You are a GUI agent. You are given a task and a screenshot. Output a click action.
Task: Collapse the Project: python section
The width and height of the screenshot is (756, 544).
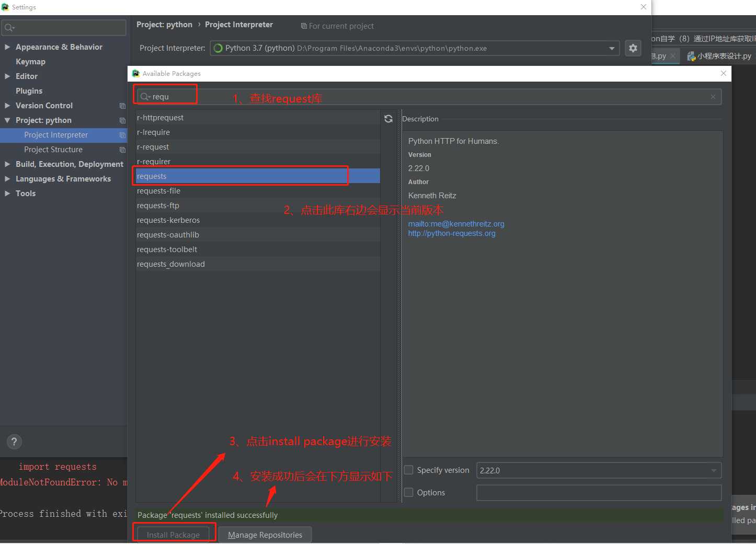[x=7, y=120]
